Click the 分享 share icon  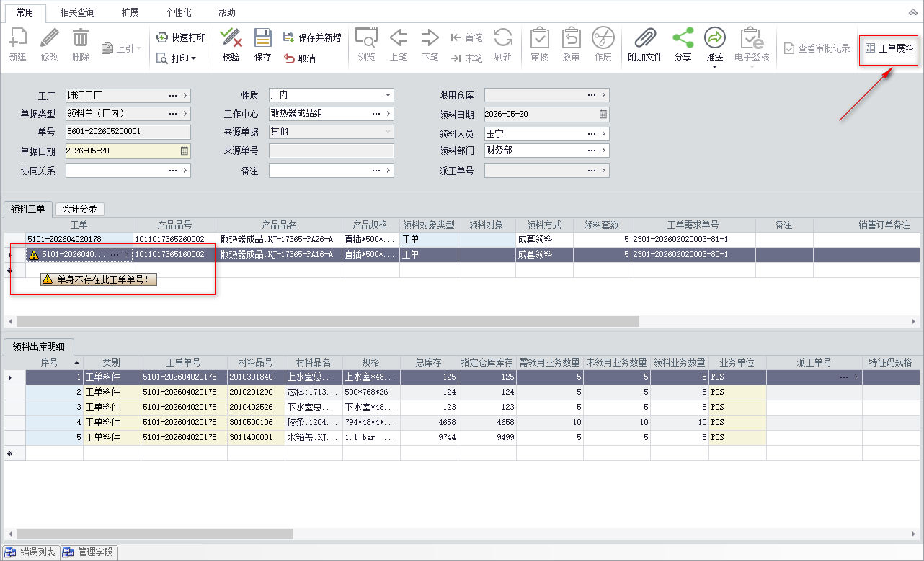click(683, 39)
